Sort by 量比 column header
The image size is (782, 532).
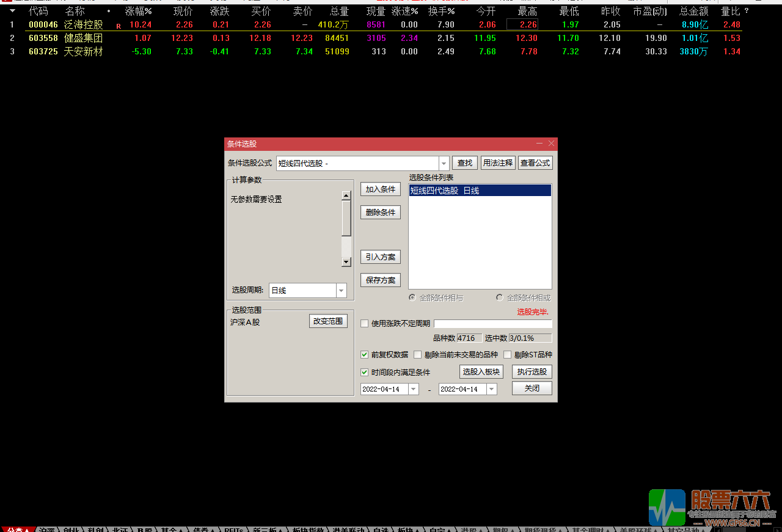click(x=731, y=11)
